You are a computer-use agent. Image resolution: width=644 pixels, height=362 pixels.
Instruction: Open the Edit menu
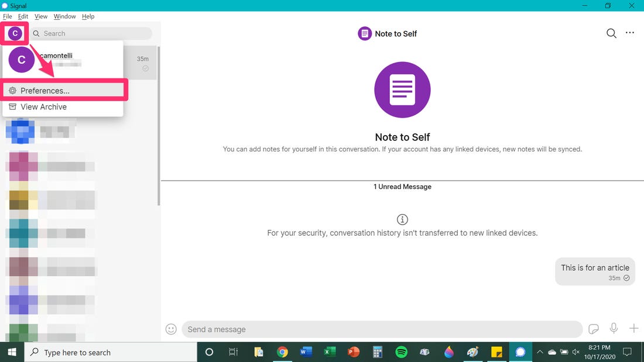click(23, 16)
